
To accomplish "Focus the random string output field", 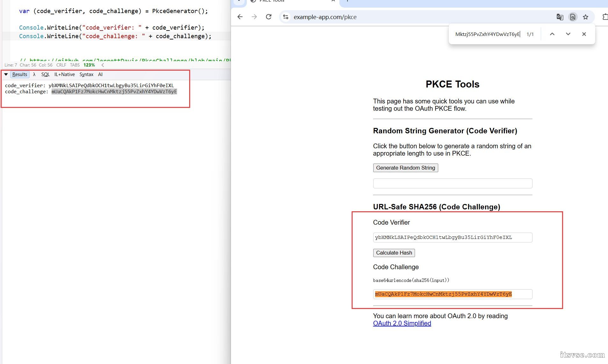I will (453, 183).
